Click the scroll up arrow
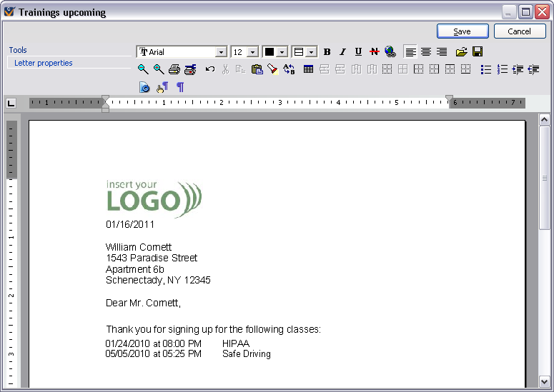 545,120
